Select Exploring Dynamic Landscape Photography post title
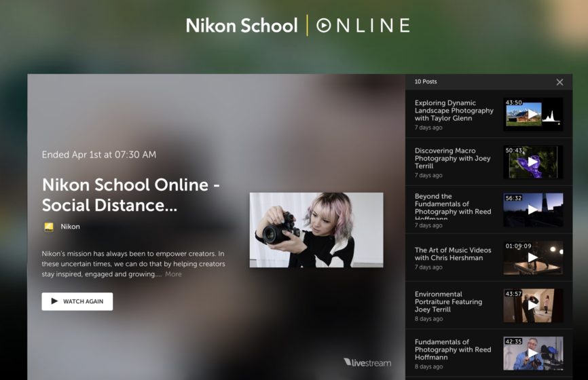 coord(454,111)
